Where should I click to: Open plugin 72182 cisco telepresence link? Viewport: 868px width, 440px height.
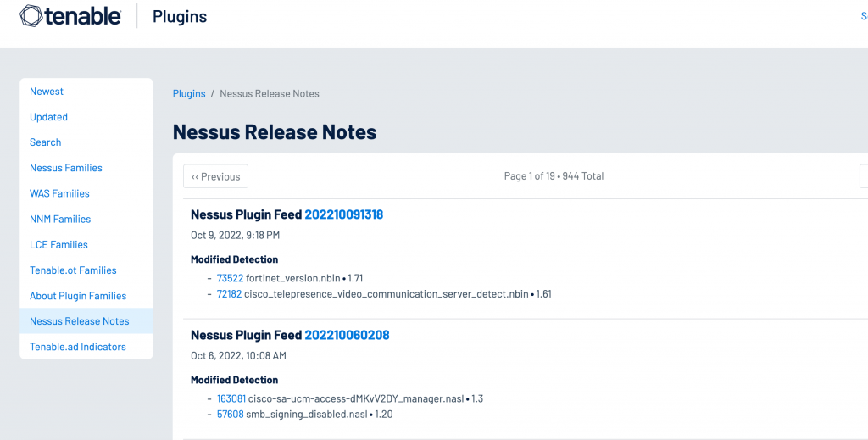click(229, 294)
